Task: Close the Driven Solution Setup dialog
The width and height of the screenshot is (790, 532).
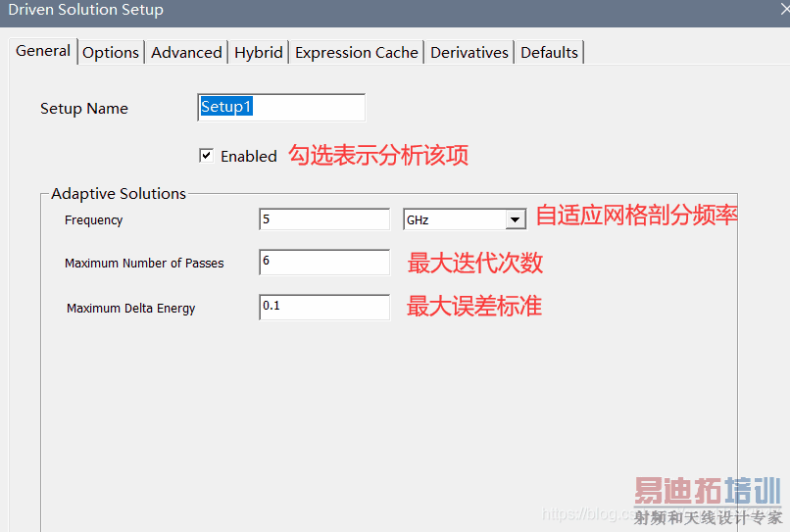Action: [x=785, y=9]
